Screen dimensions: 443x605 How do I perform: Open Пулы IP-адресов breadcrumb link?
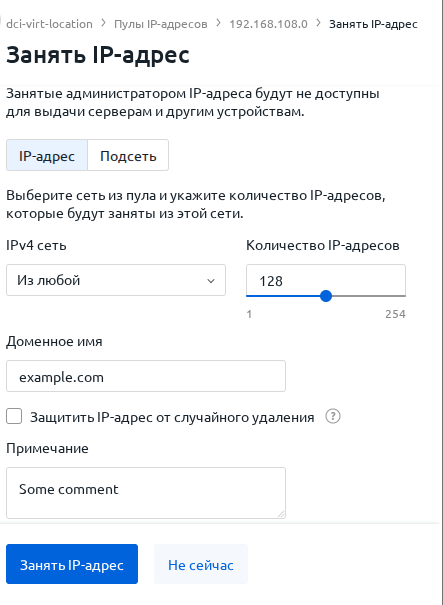(x=161, y=24)
